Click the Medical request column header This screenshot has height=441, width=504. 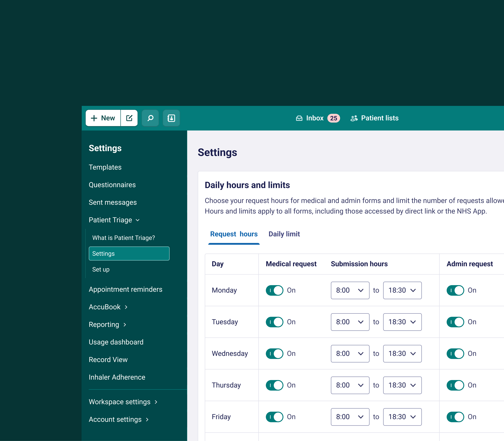pyautogui.click(x=291, y=264)
